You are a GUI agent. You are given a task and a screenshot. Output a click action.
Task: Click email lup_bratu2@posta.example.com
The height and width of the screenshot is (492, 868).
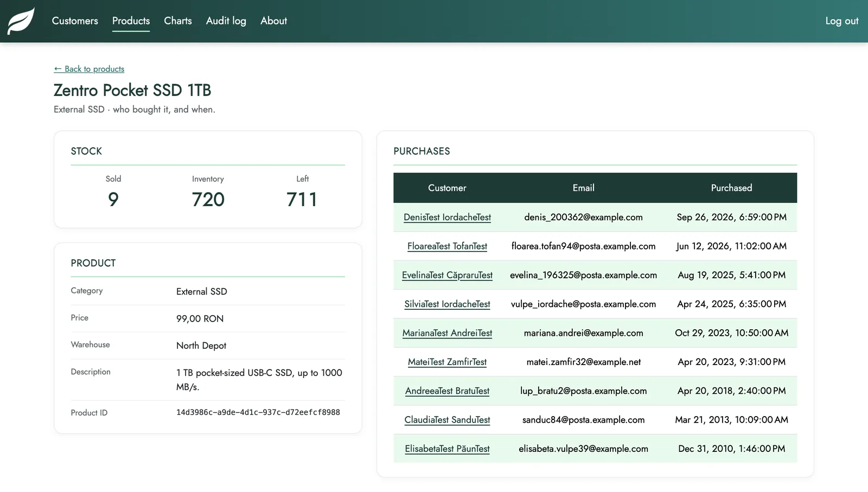[x=583, y=391]
